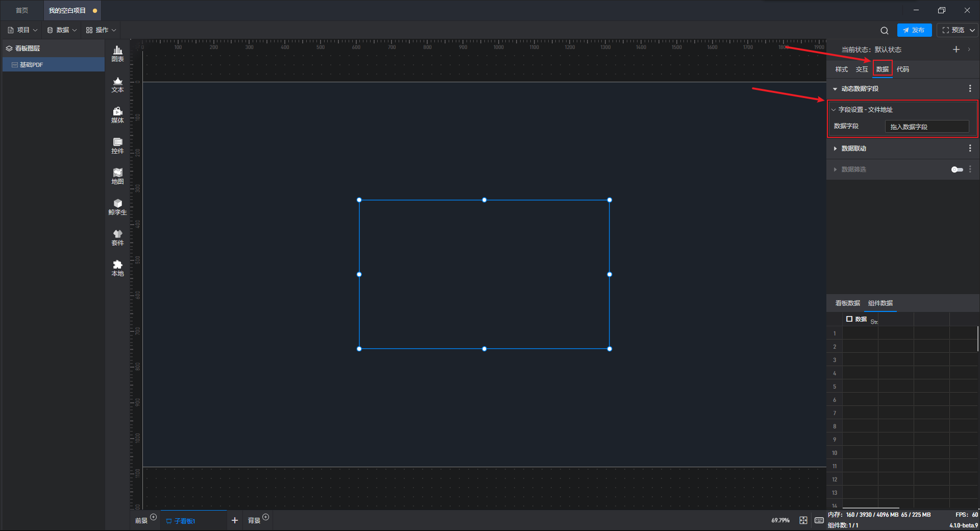Image resolution: width=980 pixels, height=531 pixels.
Task: Switch to the 代码 tab
Action: 903,69
